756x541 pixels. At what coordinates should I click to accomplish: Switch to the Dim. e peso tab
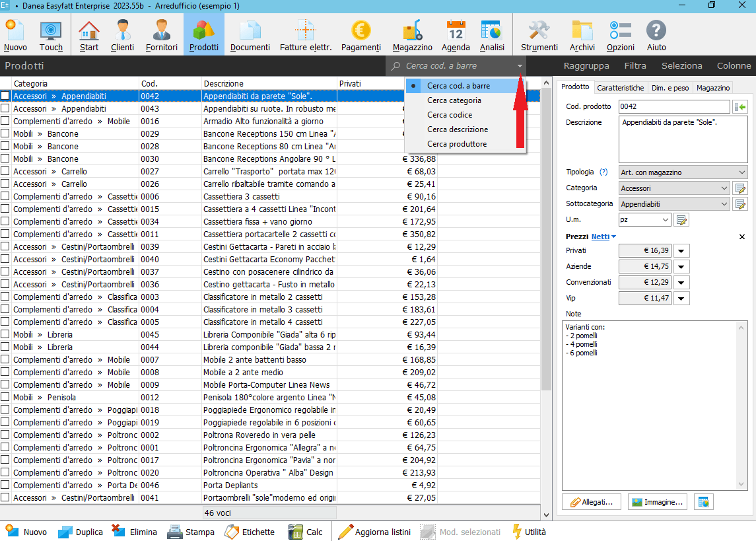click(x=670, y=88)
